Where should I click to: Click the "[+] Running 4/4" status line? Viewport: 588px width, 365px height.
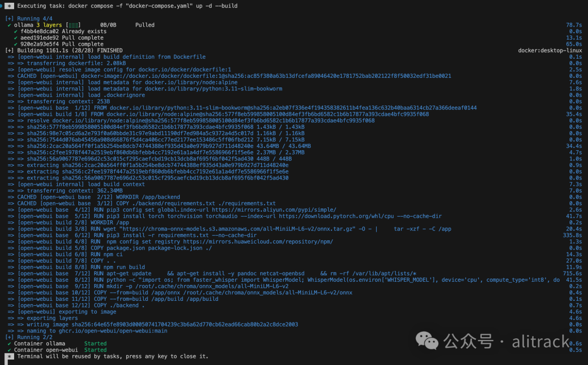(x=29, y=18)
